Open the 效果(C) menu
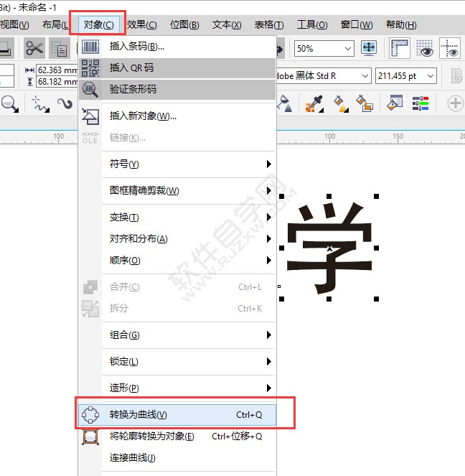Image resolution: width=465 pixels, height=476 pixels. (x=142, y=24)
